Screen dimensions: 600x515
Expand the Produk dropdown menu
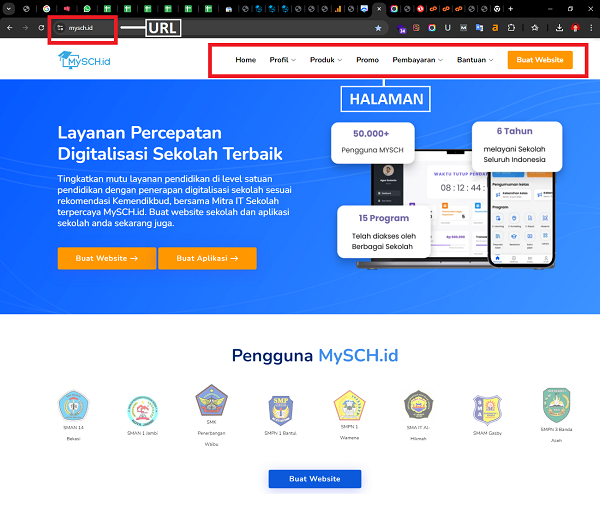click(326, 60)
